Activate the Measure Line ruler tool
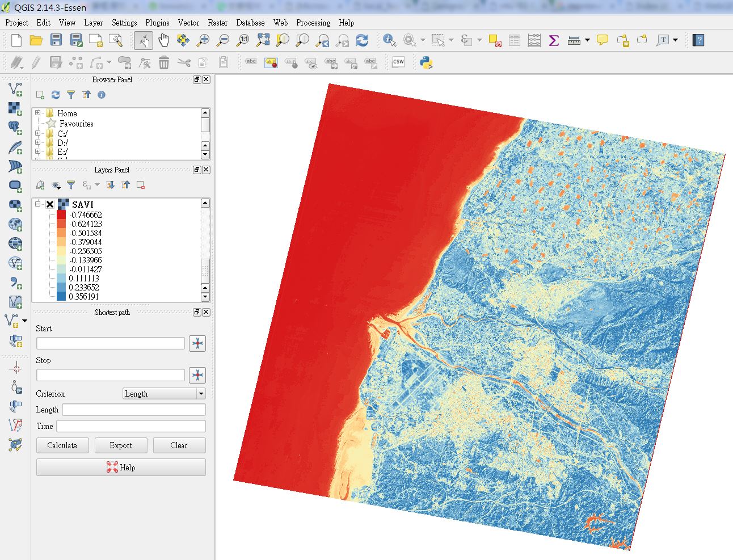Image resolution: width=733 pixels, height=560 pixels. coord(574,40)
